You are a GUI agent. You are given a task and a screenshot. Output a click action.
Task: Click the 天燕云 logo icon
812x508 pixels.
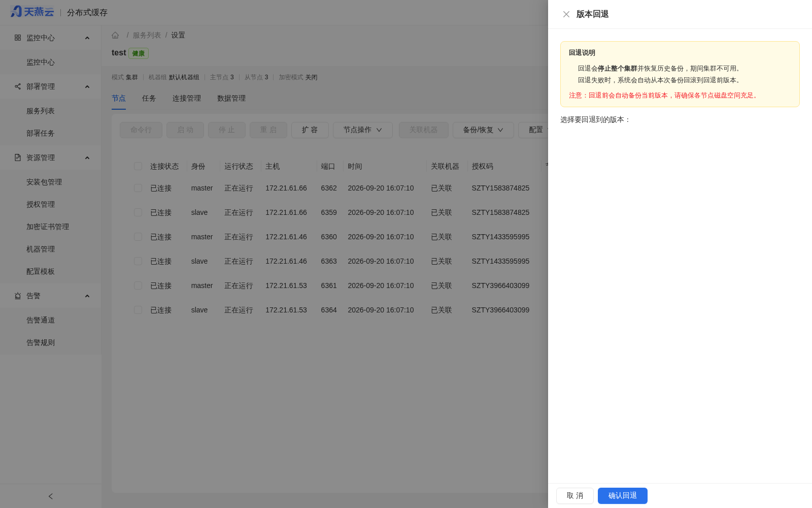pos(16,12)
